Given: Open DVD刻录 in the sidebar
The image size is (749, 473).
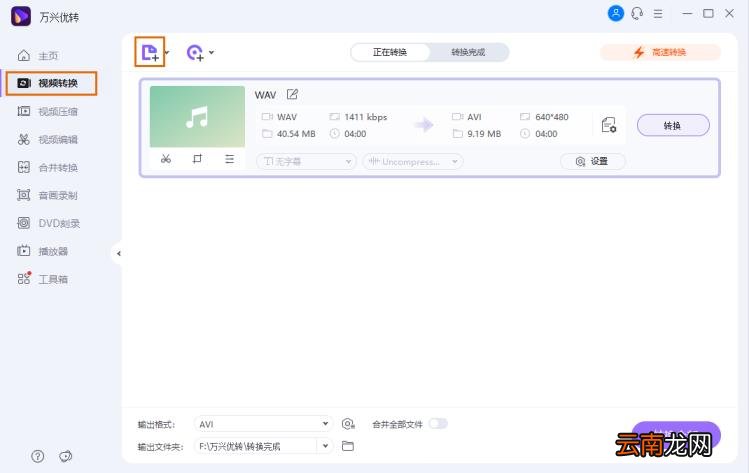Looking at the screenshot, I should (x=48, y=223).
